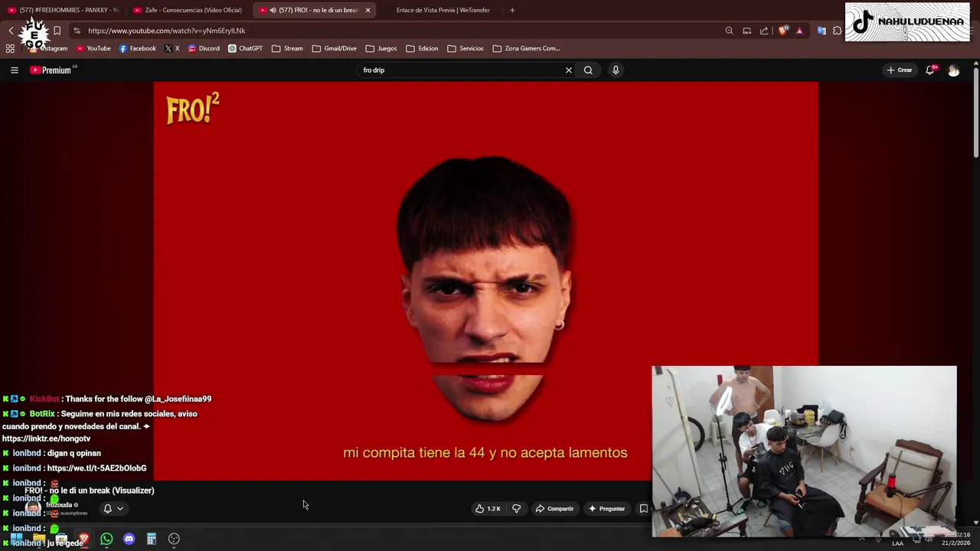This screenshot has height=551, width=980.
Task: Open a new browser tab
Action: coord(512,10)
